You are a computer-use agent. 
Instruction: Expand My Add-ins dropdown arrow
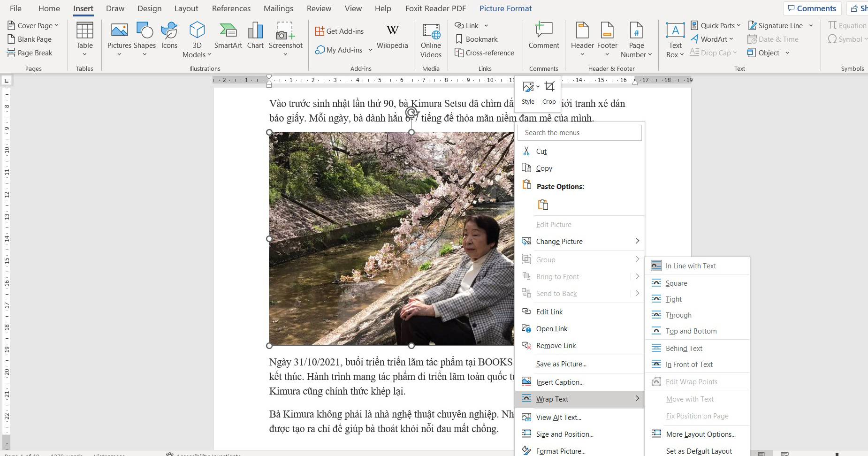tap(370, 50)
